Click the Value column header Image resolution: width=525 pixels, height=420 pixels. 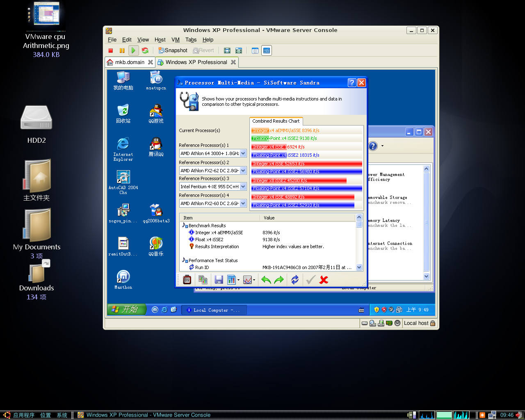coord(308,218)
